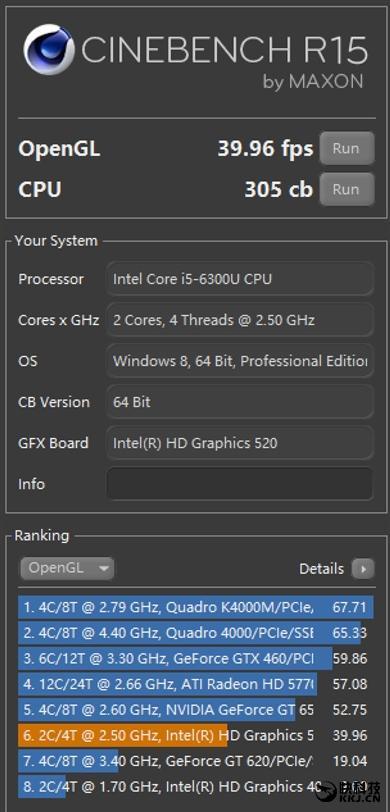Select ranking entry 4 ATI Radeon HD
This screenshot has width=390, height=812.
pyautogui.click(x=196, y=685)
